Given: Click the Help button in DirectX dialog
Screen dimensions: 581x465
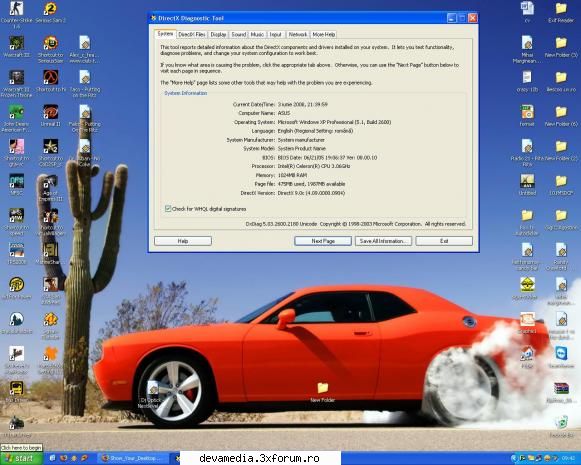Looking at the screenshot, I should point(183,241).
